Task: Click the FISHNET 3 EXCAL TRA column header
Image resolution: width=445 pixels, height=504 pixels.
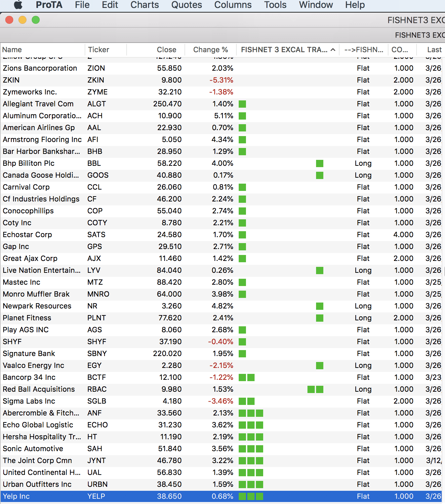Action: tap(288, 50)
